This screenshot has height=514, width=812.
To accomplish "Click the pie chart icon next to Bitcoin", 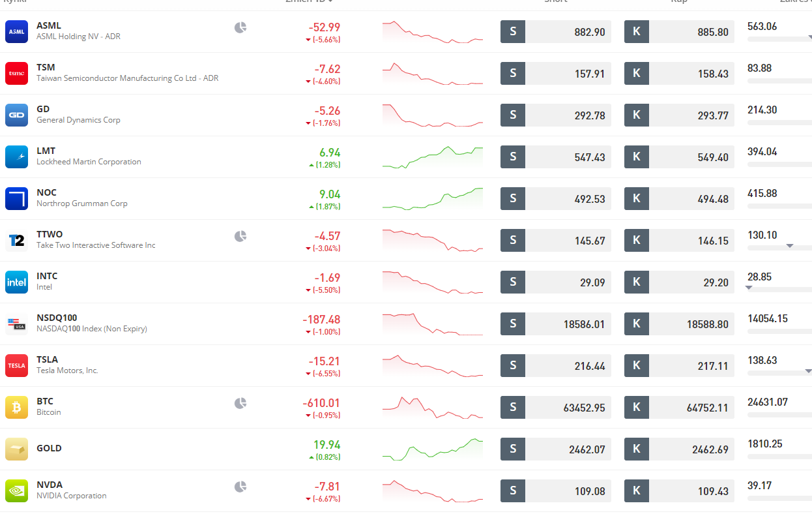I will (x=240, y=403).
